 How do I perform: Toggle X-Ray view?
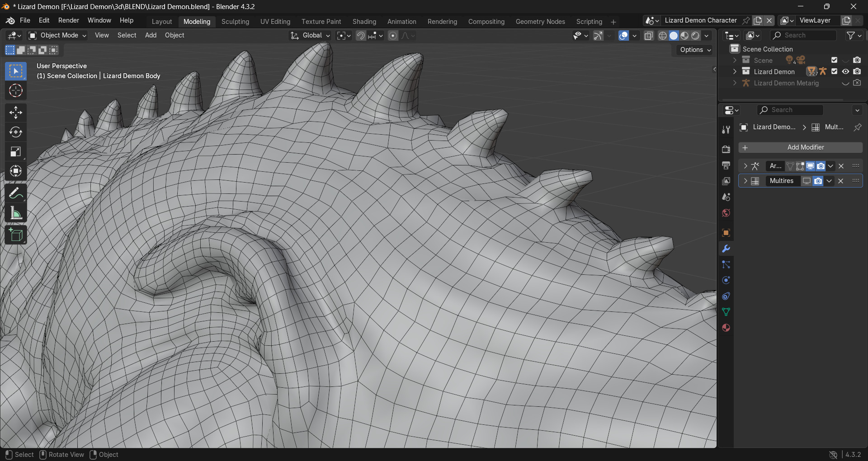coord(649,36)
